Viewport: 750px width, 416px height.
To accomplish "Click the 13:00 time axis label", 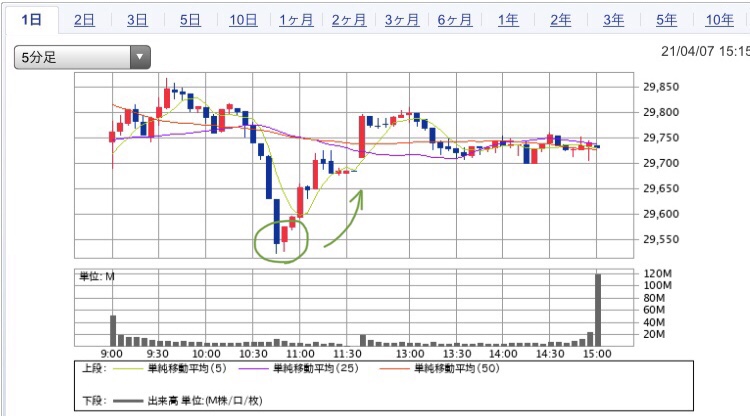I will click(x=410, y=354).
